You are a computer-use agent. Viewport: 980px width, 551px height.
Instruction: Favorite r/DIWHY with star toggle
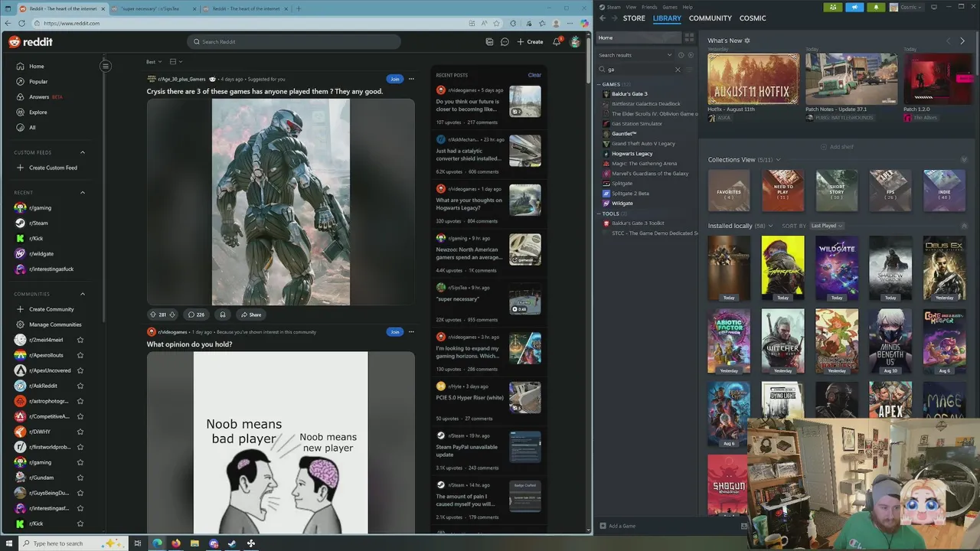80,432
